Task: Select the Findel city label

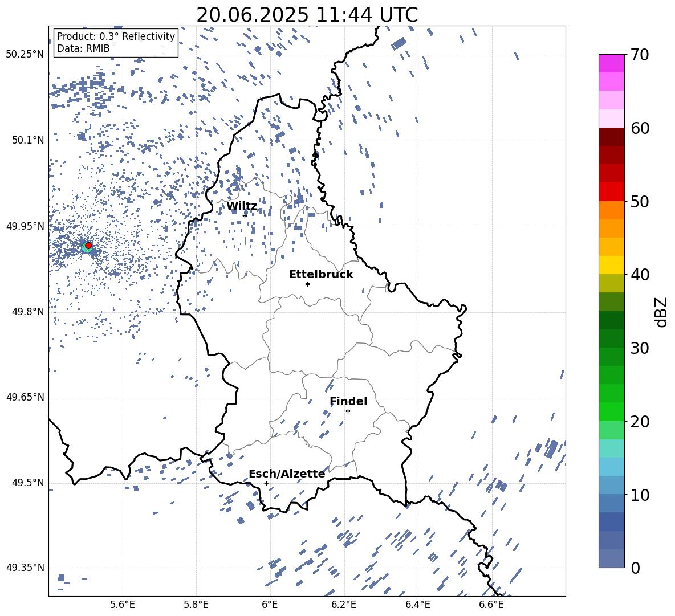Action: (x=348, y=401)
